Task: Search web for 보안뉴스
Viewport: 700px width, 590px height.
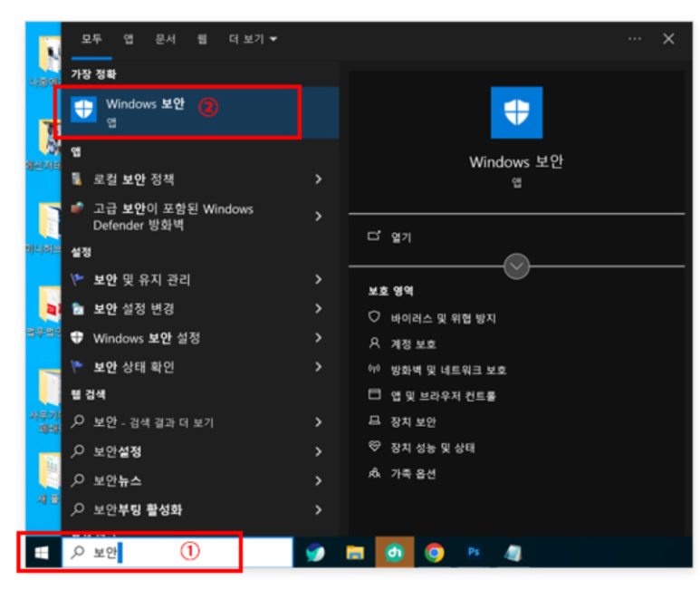Action: click(x=118, y=481)
